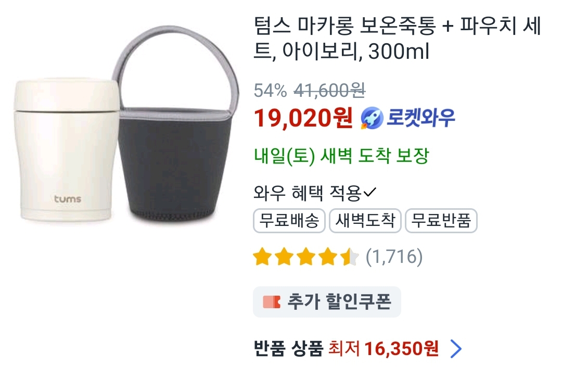This screenshot has height=392, width=562.
Task: Click the Rocket Wow rocket icon
Action: click(372, 118)
